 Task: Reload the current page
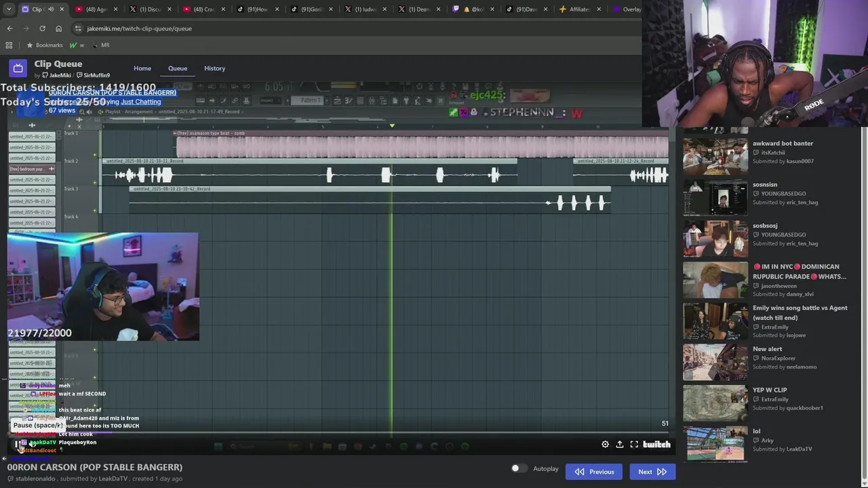pos(42,28)
